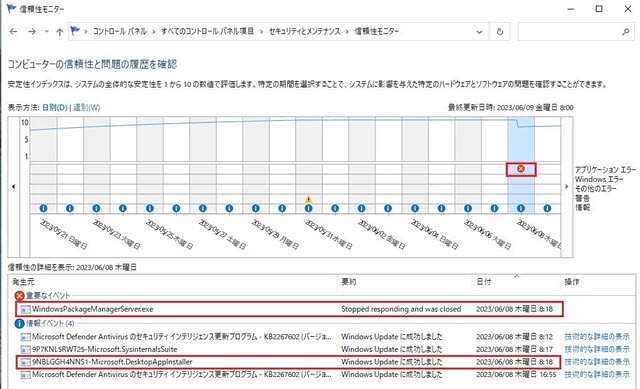This screenshot has height=389, width=640.
Task: Switch the view to 日別(D)
Action: click(55, 107)
